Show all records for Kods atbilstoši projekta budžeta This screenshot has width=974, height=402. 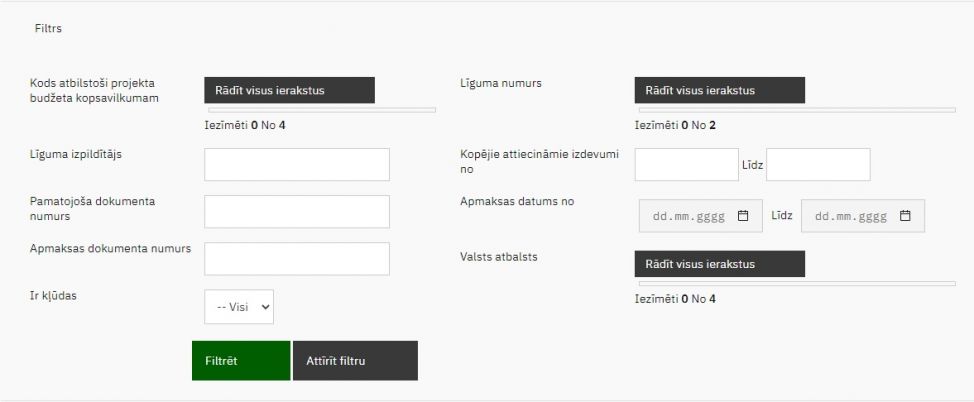tap(289, 90)
